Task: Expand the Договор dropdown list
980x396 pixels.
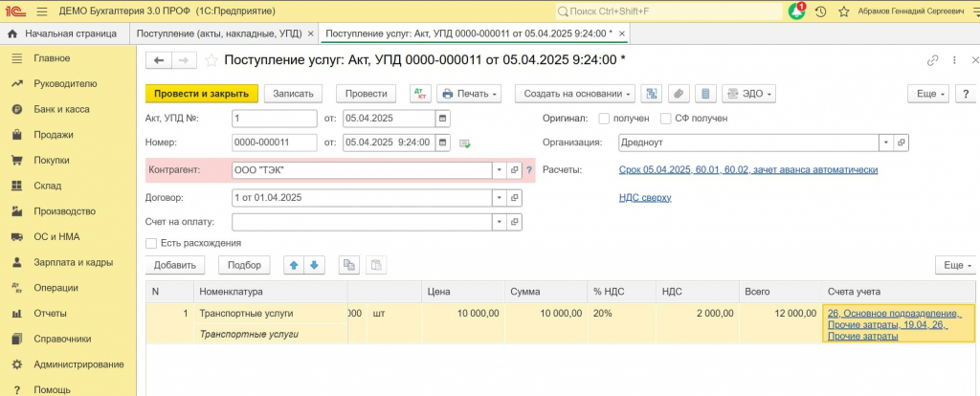Action: pos(500,197)
